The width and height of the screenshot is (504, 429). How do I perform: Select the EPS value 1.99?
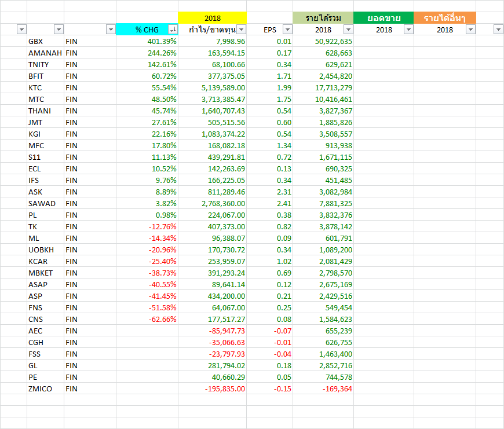(270, 87)
